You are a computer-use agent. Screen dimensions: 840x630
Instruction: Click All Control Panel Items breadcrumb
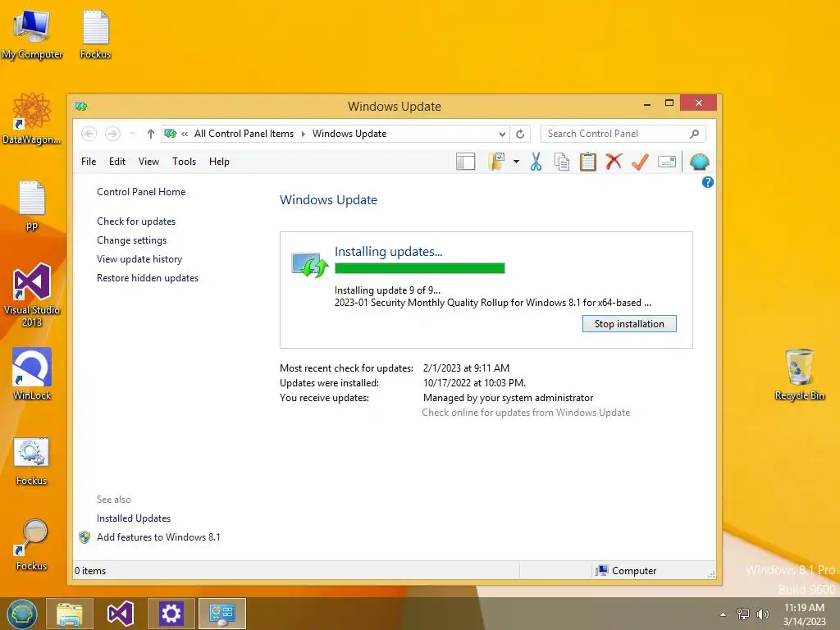244,134
